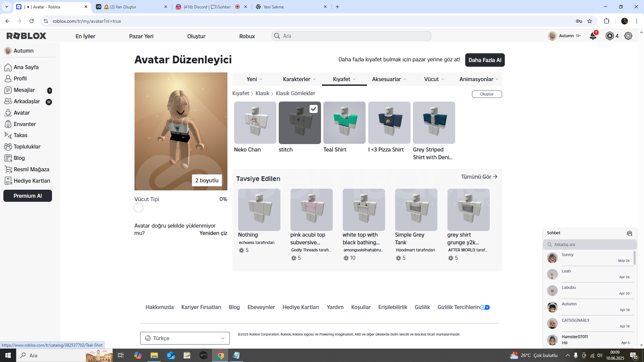Click the Ana Sayfa home icon

pos(8,67)
